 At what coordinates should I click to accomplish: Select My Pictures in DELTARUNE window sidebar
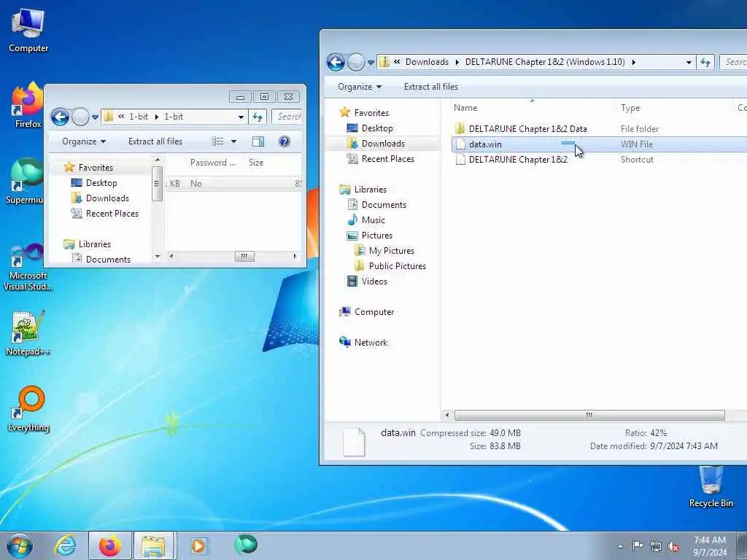coord(391,251)
